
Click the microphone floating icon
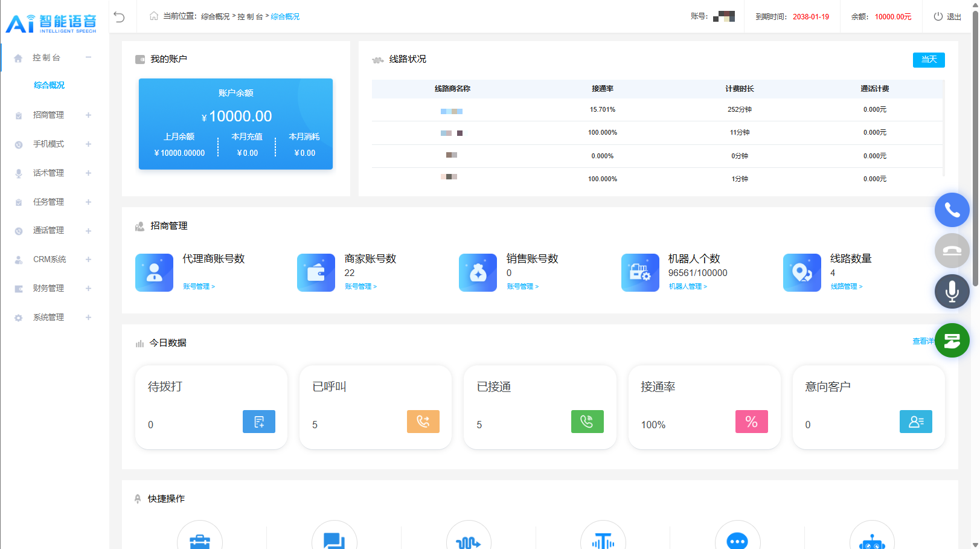952,291
